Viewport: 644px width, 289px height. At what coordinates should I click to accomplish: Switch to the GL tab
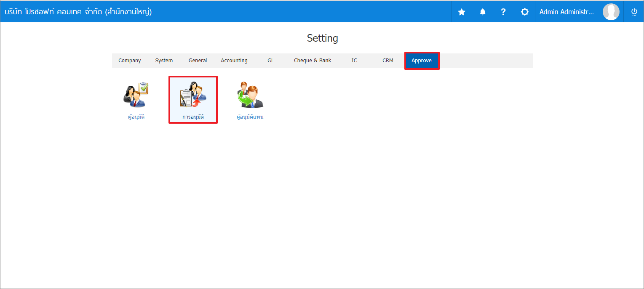tap(270, 61)
